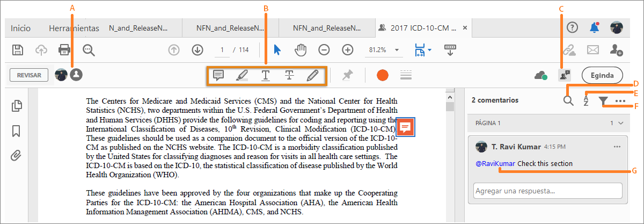The width and height of the screenshot is (644, 224).
Task: Add people share icon
Action: coord(616,50)
